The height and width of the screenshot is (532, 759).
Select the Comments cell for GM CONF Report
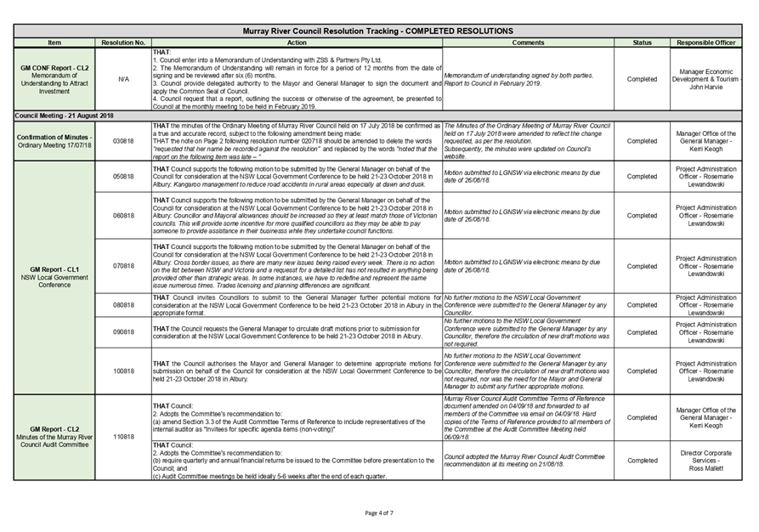pos(527,81)
